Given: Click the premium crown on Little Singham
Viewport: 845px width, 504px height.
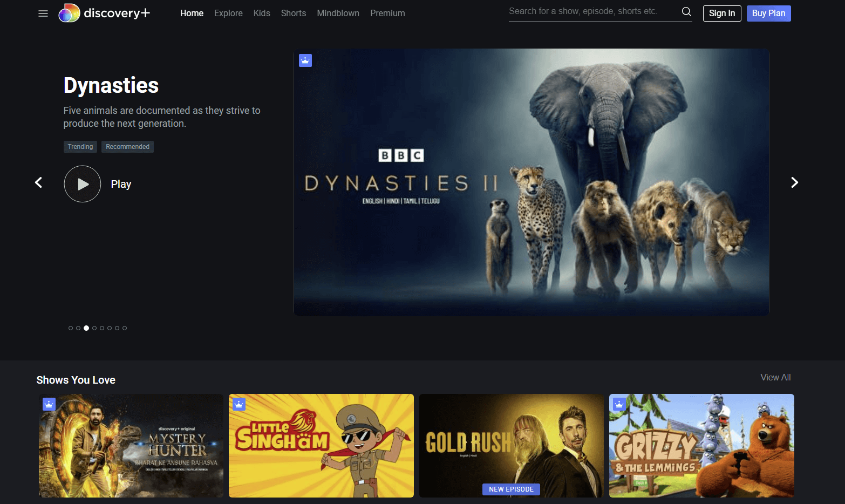Looking at the screenshot, I should [x=239, y=404].
